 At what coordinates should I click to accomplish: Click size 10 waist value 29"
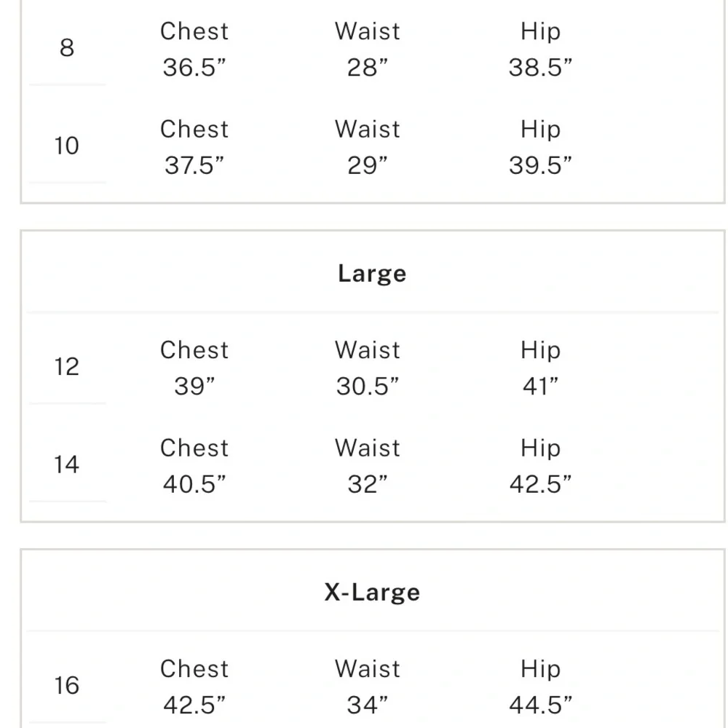click(x=367, y=165)
